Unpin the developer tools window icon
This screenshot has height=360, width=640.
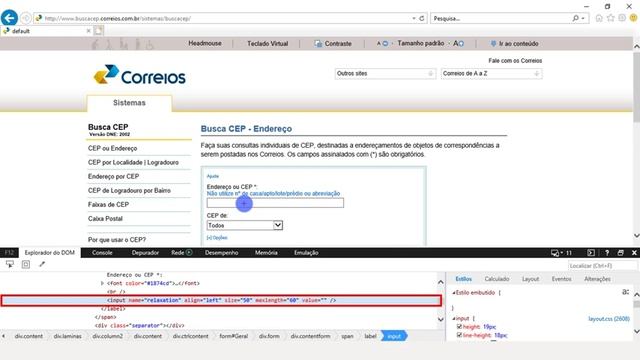pos(620,253)
